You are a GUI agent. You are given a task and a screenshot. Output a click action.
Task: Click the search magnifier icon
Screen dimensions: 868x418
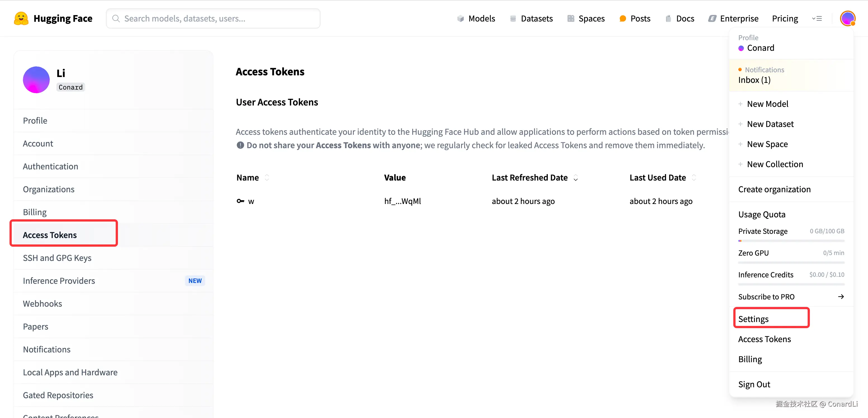click(x=116, y=18)
